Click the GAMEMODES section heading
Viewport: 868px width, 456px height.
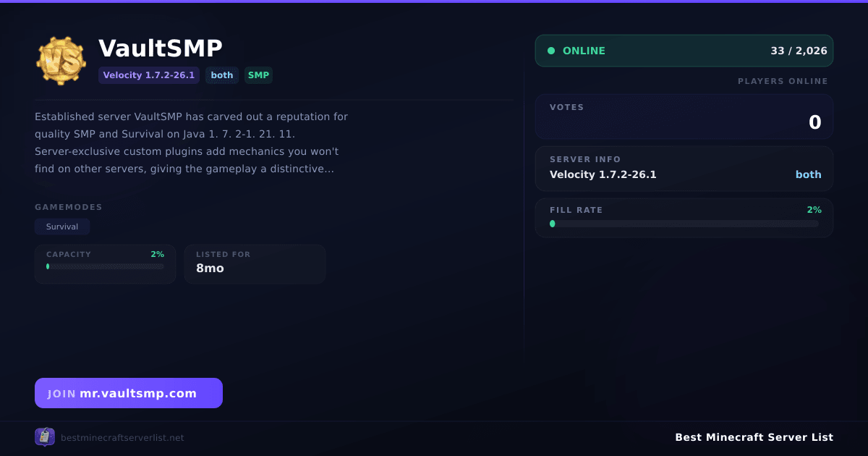(69, 207)
